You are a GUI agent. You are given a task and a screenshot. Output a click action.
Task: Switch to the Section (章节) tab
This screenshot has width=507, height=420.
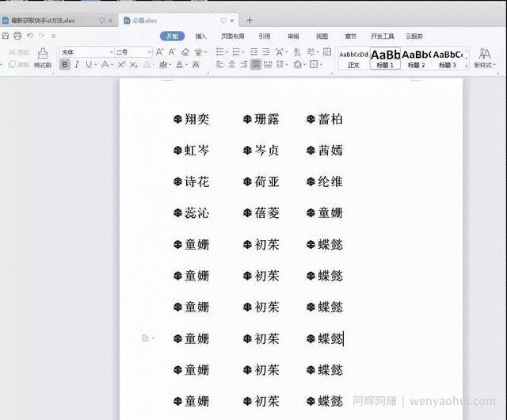coord(350,36)
